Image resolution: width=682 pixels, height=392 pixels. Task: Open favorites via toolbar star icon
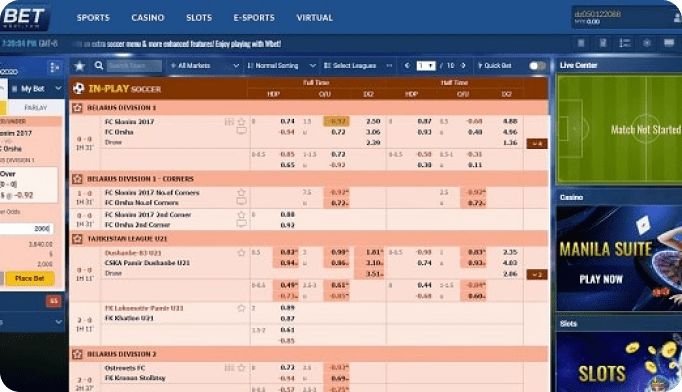pyautogui.click(x=80, y=66)
